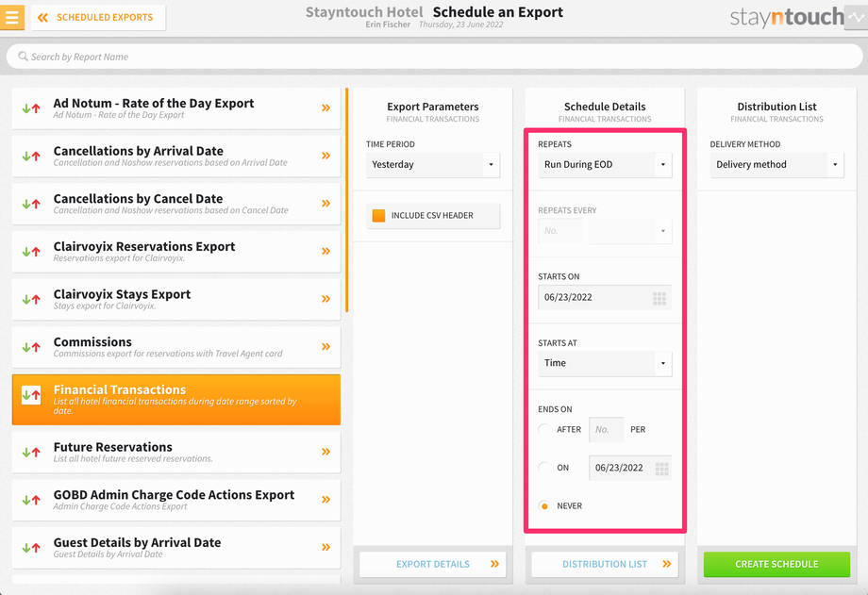
Task: Select the Future Reservations report
Action: (x=176, y=453)
